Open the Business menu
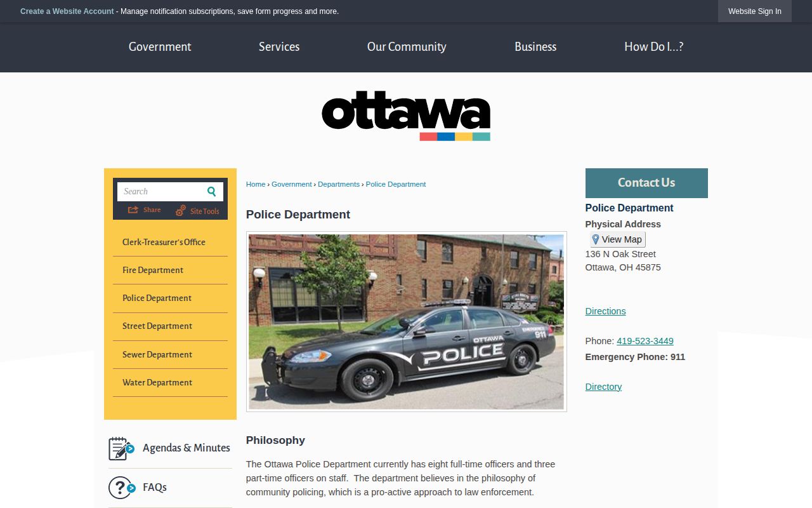Screen dimensions: 812x508 tap(535, 47)
